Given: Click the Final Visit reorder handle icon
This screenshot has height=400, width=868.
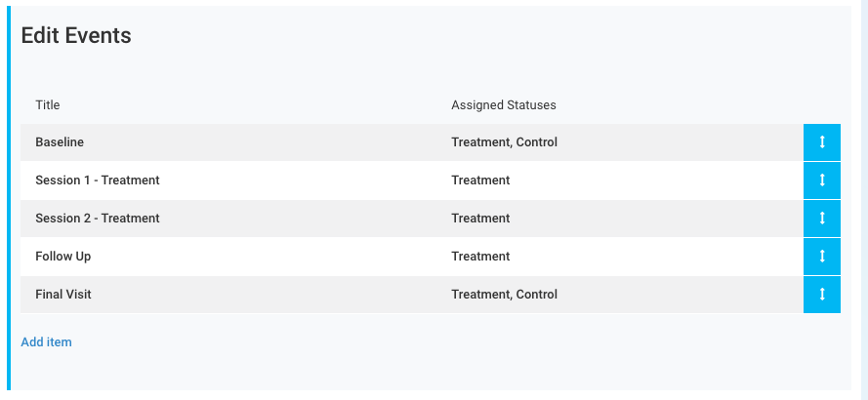Looking at the screenshot, I should click(822, 295).
